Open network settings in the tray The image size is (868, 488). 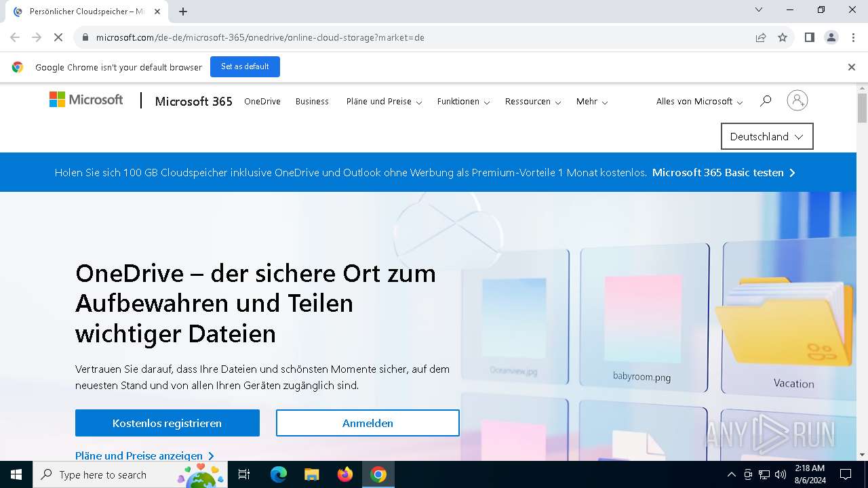click(x=764, y=474)
